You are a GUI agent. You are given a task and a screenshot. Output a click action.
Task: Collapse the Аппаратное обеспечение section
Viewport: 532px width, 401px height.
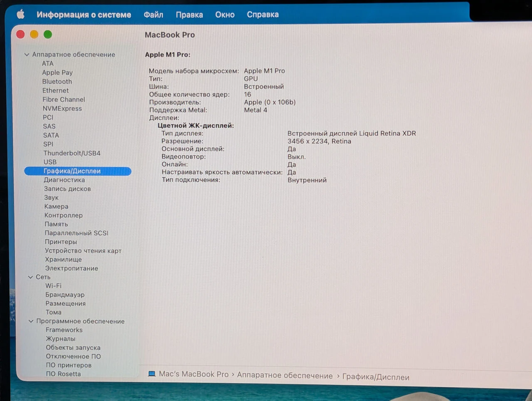tap(27, 54)
